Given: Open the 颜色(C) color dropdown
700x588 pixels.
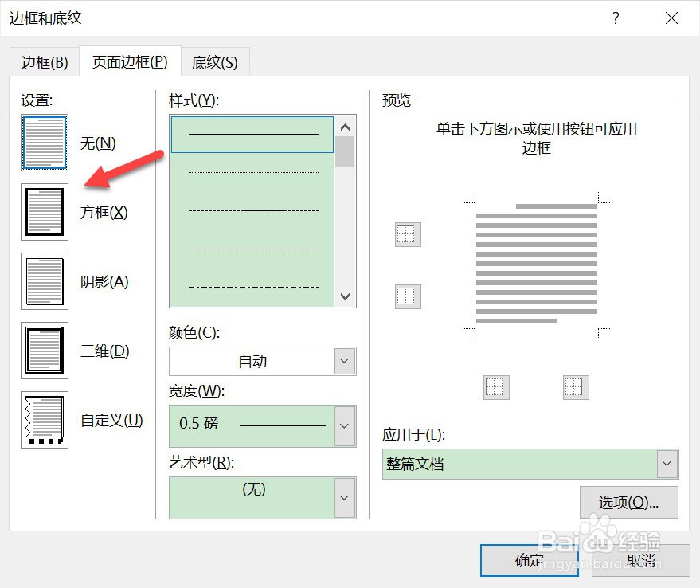Looking at the screenshot, I should click(345, 361).
